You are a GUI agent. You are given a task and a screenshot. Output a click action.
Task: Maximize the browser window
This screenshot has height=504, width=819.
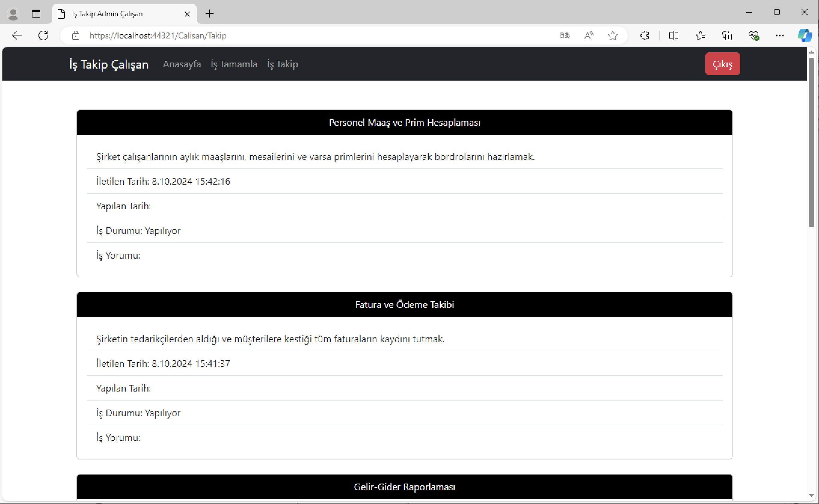click(x=777, y=12)
